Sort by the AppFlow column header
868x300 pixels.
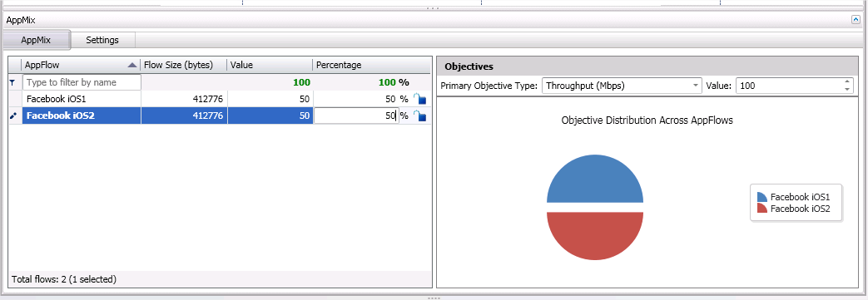pos(80,65)
